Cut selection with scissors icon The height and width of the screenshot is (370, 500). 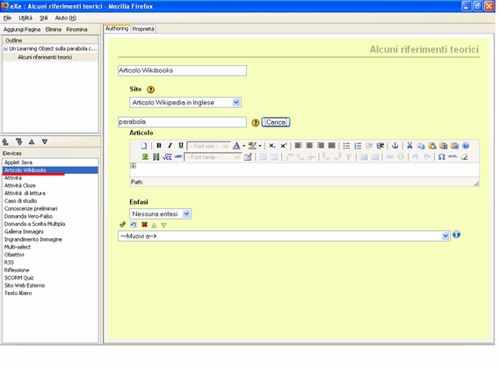pyautogui.click(x=410, y=146)
